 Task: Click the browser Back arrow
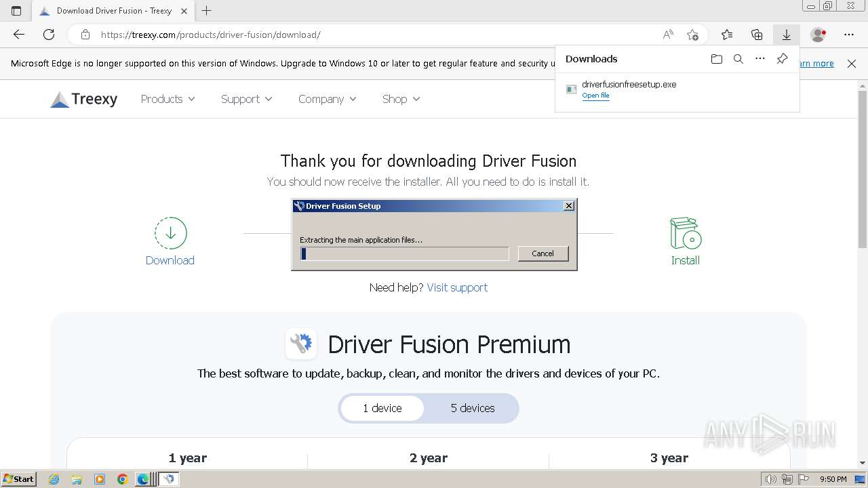coord(19,35)
